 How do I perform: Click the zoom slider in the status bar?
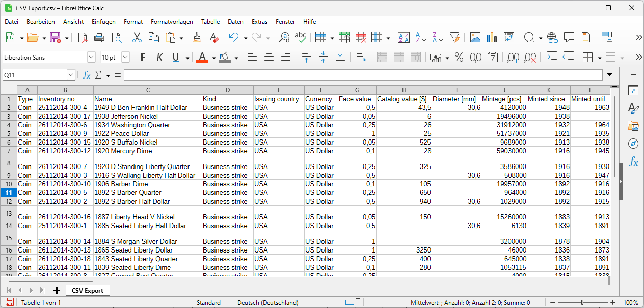[582, 302]
